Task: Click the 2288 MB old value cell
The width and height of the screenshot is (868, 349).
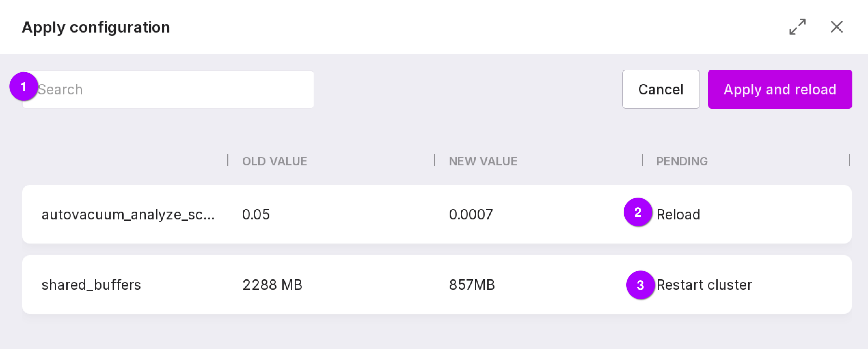Action: pos(272,285)
